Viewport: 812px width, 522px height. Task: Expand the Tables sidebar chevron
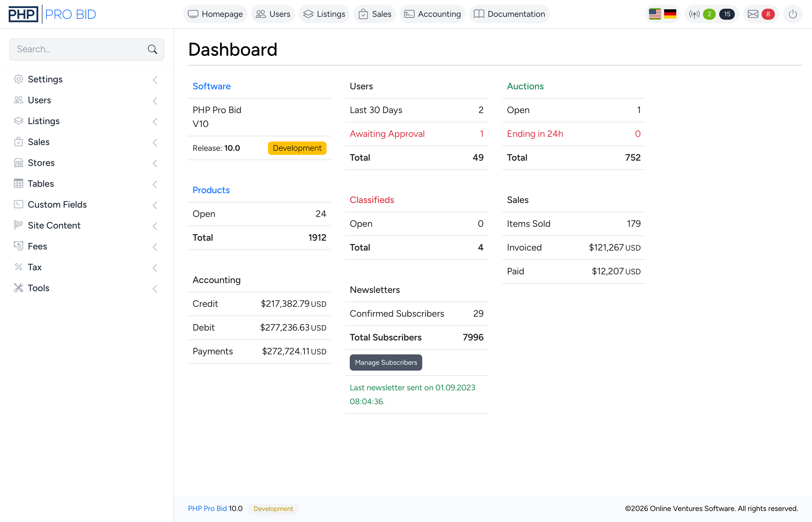tap(155, 184)
